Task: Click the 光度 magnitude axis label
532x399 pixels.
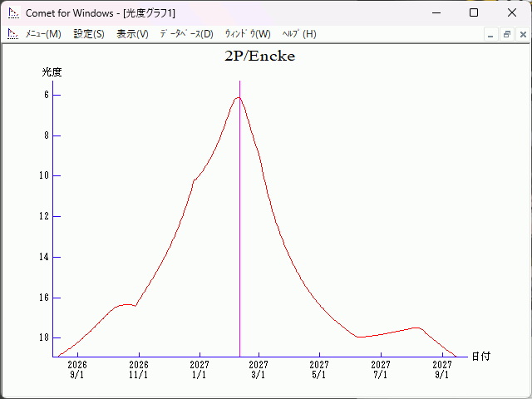Action: pos(52,72)
